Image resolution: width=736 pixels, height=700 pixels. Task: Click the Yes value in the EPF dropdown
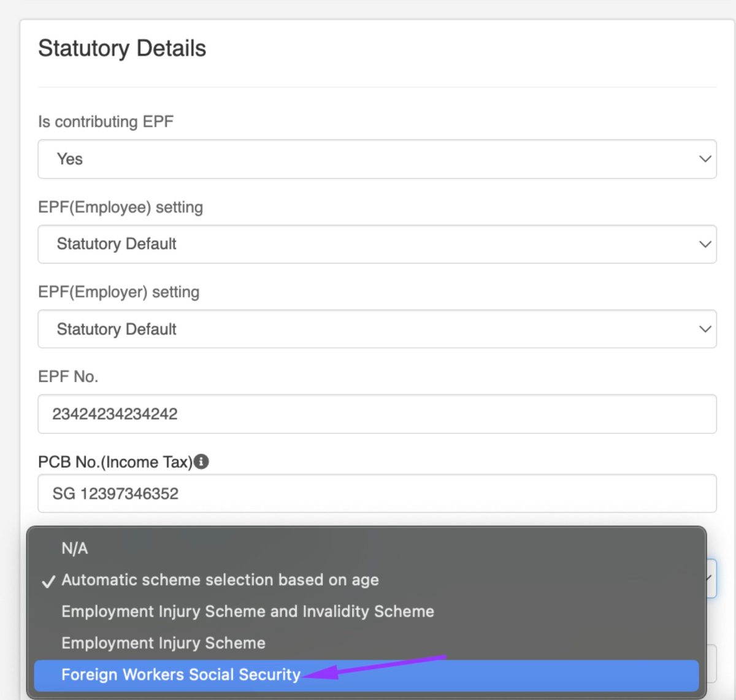pos(71,159)
